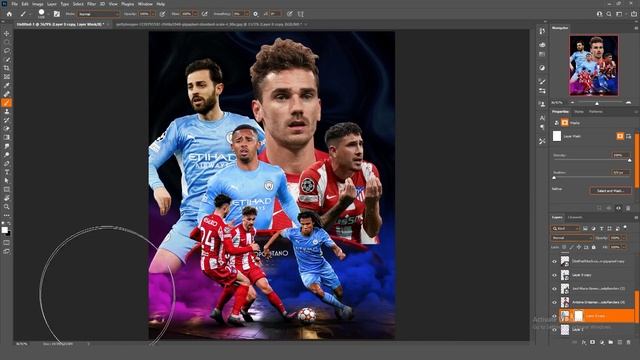The height and width of the screenshot is (360, 640).
Task: Select the Type tool
Action: coord(7,172)
